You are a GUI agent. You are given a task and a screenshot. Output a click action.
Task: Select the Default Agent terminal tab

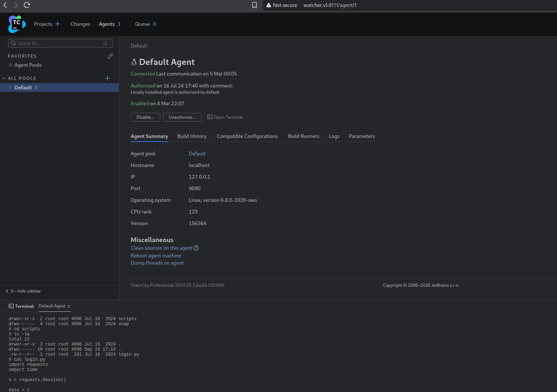click(52, 306)
